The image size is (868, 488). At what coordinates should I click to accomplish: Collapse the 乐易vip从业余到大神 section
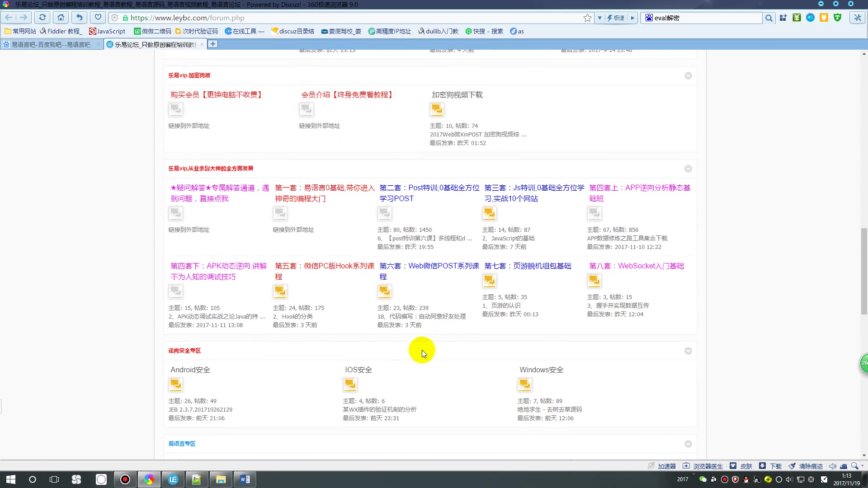tap(688, 169)
